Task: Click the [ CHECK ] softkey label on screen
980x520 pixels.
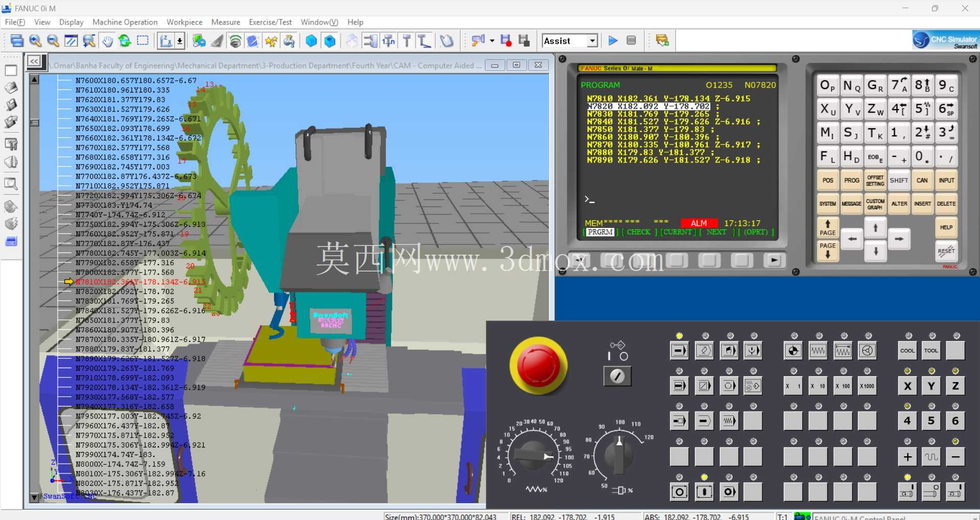Action: (639, 232)
